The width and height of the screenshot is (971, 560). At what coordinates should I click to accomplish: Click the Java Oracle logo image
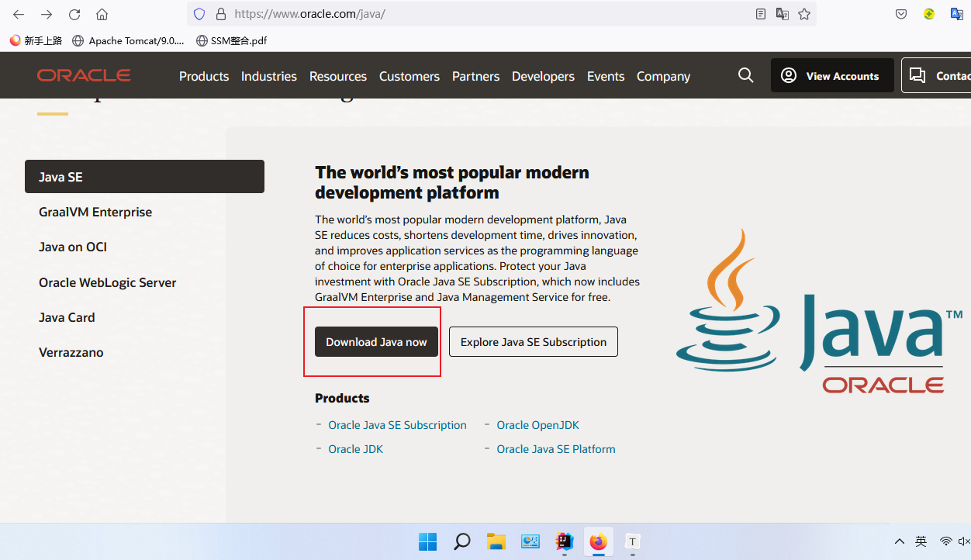pos(819,311)
